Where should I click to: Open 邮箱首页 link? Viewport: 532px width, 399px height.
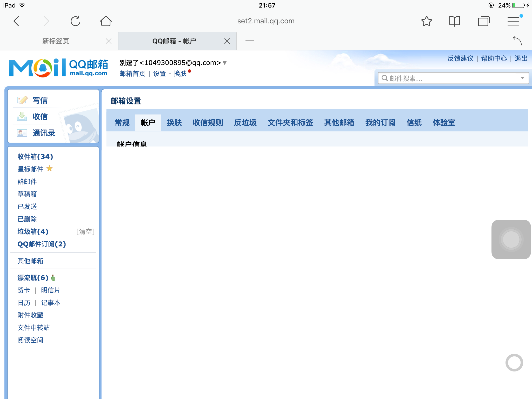(132, 74)
